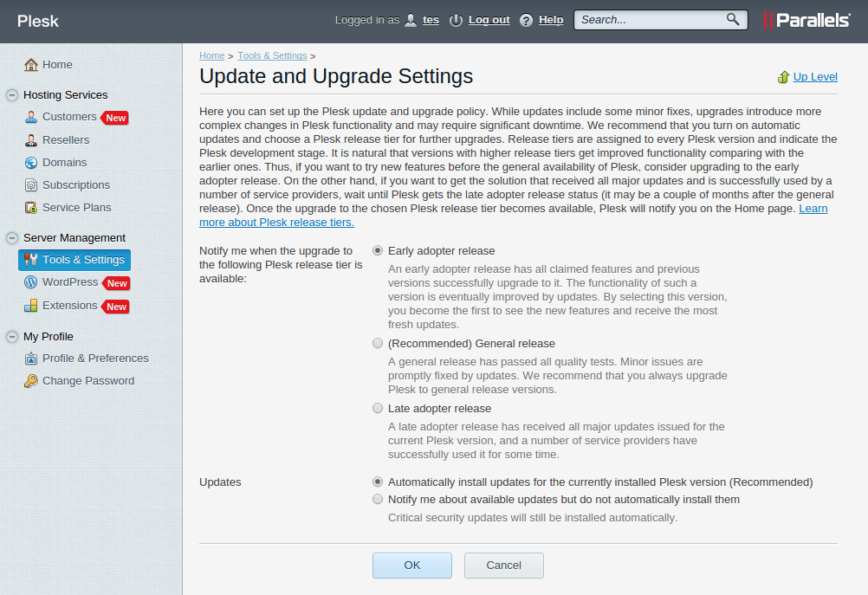This screenshot has height=595, width=868.
Task: Click the Domains globe icon
Action: (31, 163)
